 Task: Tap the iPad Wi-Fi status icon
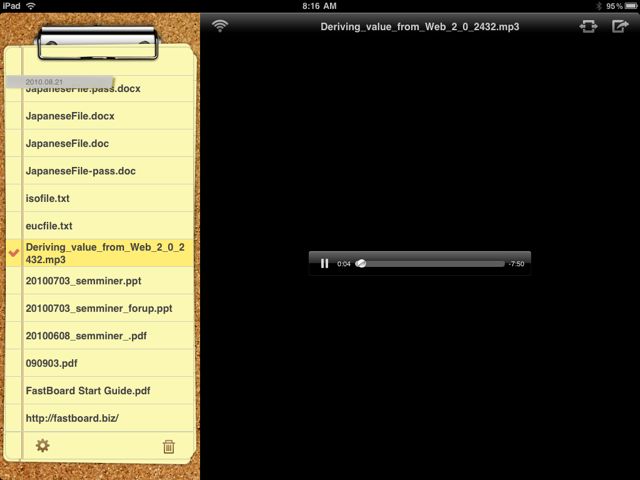coord(31,6)
